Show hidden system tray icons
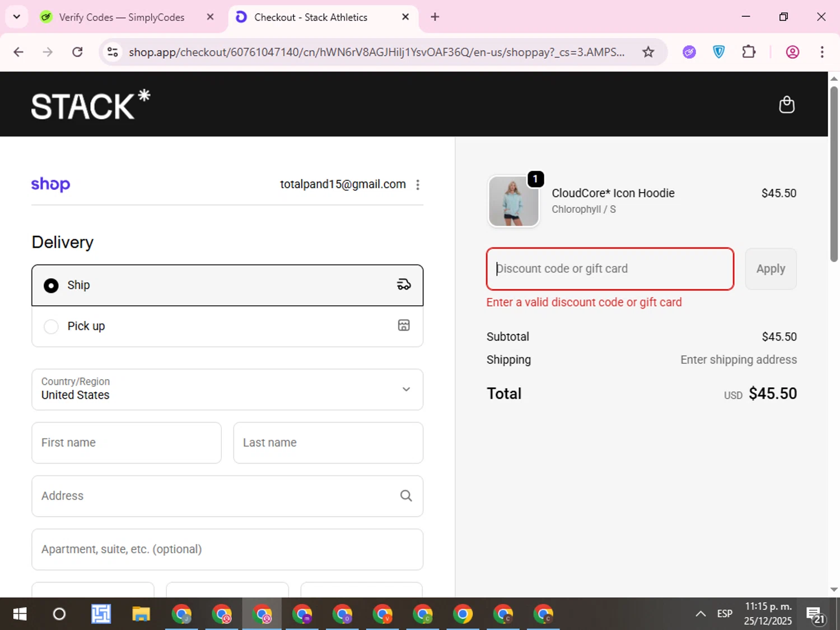840x630 pixels. point(701,614)
